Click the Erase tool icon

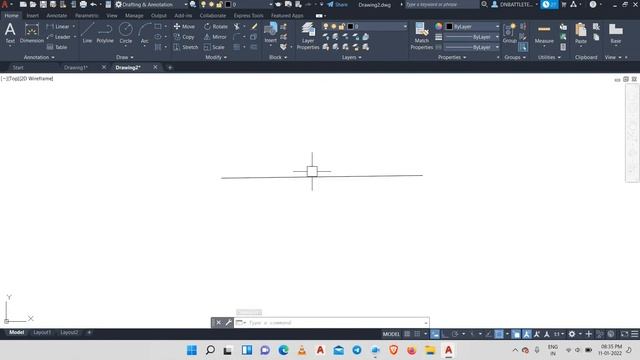[x=254, y=27]
